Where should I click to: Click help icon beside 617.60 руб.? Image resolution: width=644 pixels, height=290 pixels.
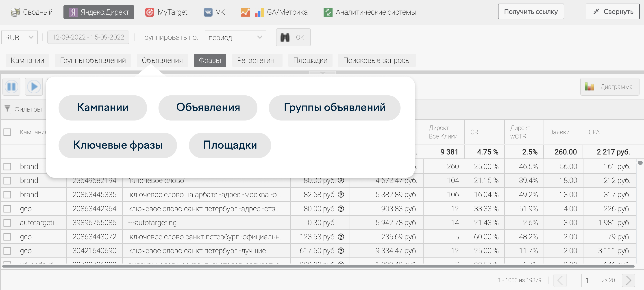341,251
